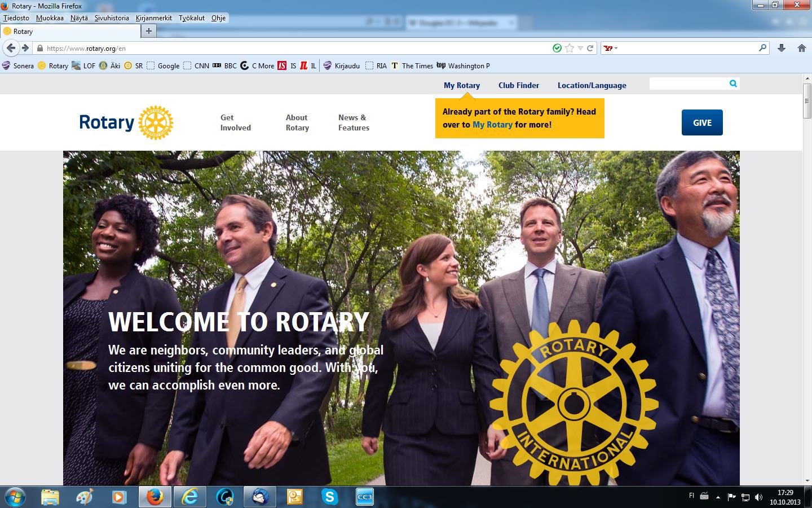Go to the browser home page icon
Image resolution: width=812 pixels, height=508 pixels.
[x=802, y=48]
